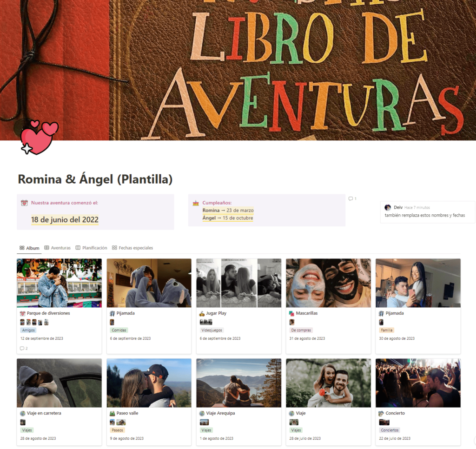Switch to the Aventuras tab
Viewport: 476px width, 449px height.
(57, 248)
